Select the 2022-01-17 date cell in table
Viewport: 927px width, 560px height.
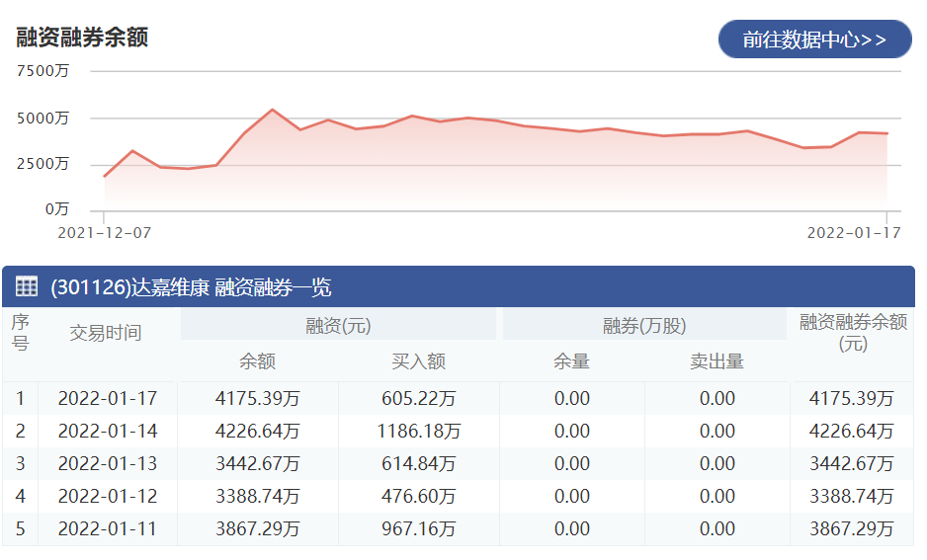click(x=108, y=398)
